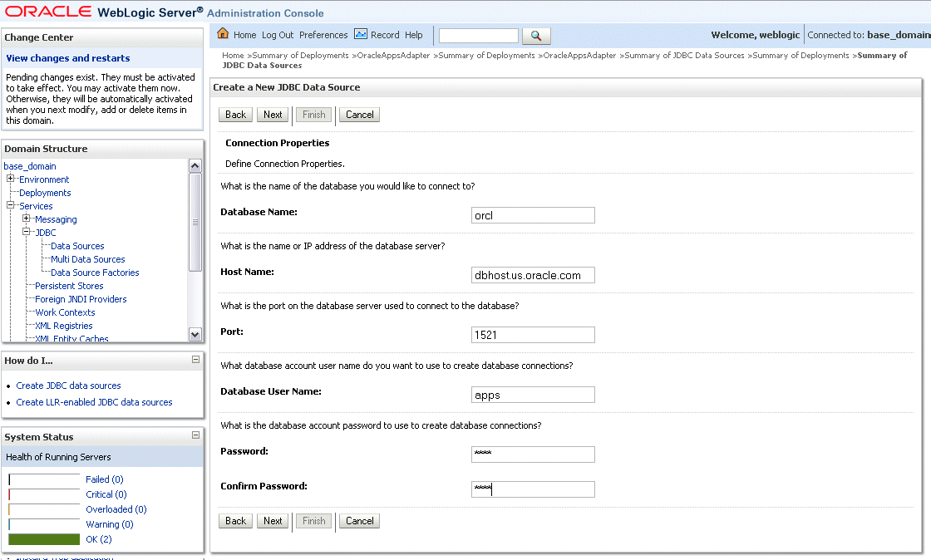
Task: Collapse the Services tree node
Action: pos(10,205)
